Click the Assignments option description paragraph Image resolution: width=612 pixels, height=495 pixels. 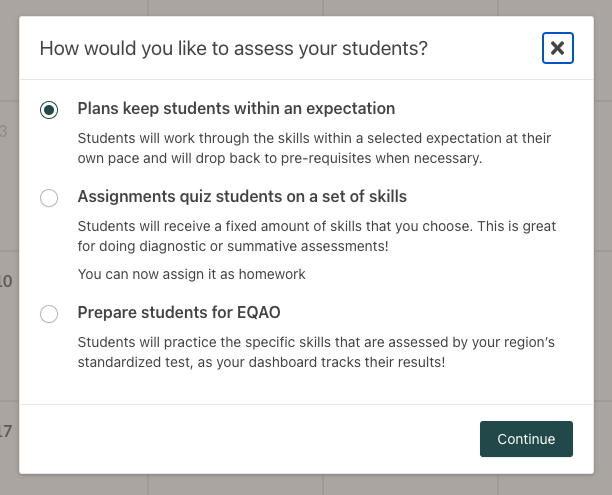pos(316,236)
